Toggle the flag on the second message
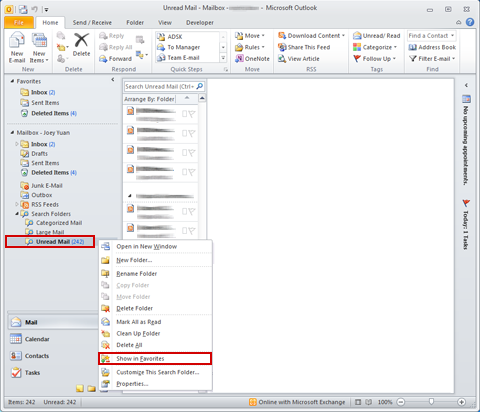 (x=192, y=134)
